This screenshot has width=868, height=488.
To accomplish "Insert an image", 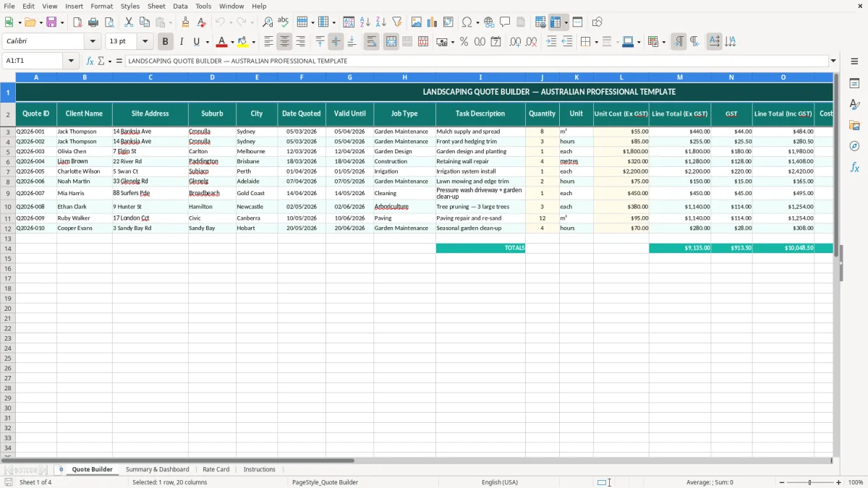I will tap(417, 22).
